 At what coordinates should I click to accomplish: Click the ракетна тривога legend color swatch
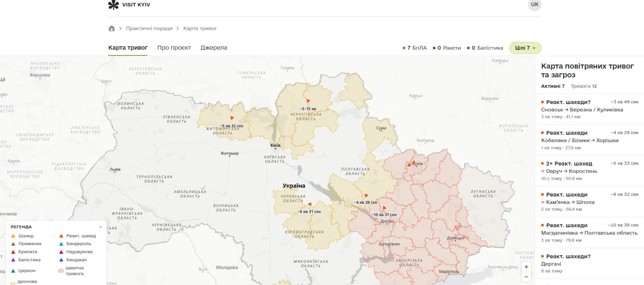click(61, 271)
